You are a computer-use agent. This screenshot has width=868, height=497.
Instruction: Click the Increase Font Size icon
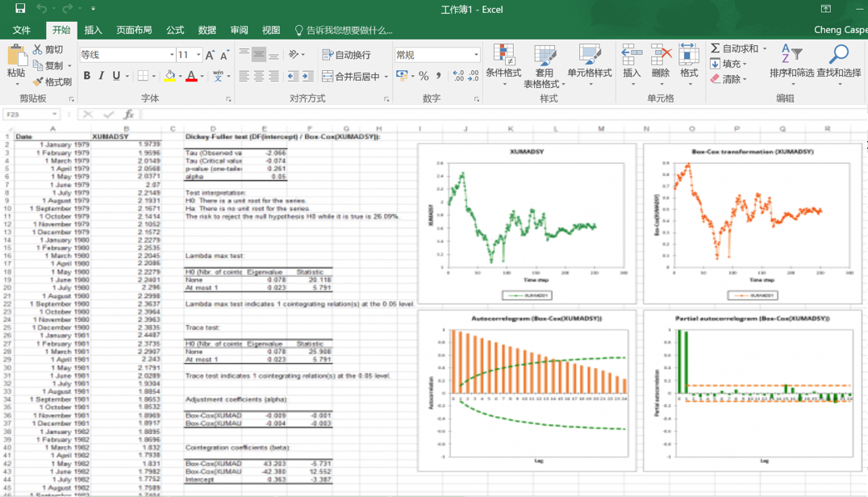pyautogui.click(x=210, y=55)
